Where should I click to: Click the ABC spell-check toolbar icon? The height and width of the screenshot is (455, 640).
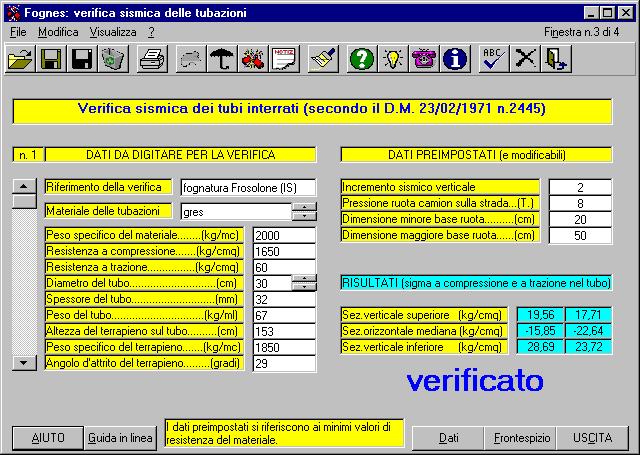[492, 60]
